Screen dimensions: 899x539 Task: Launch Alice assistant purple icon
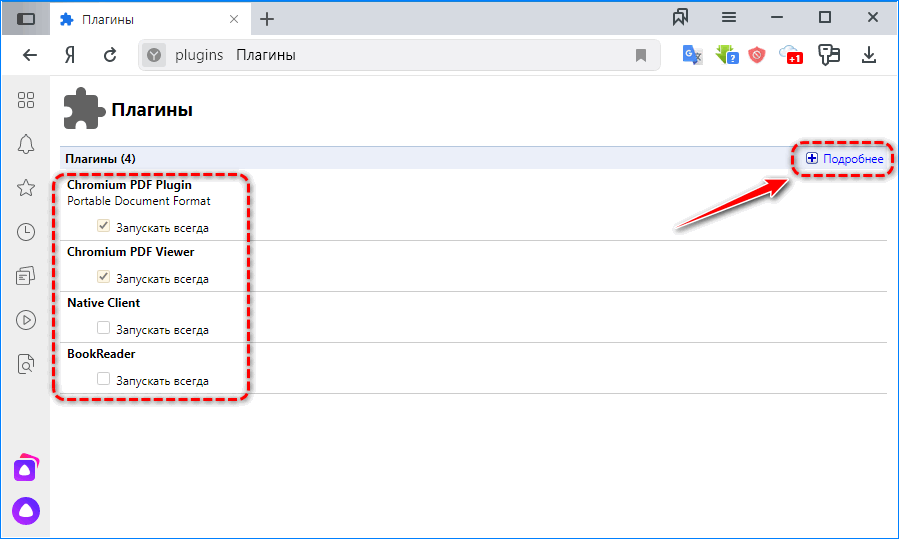(x=26, y=510)
